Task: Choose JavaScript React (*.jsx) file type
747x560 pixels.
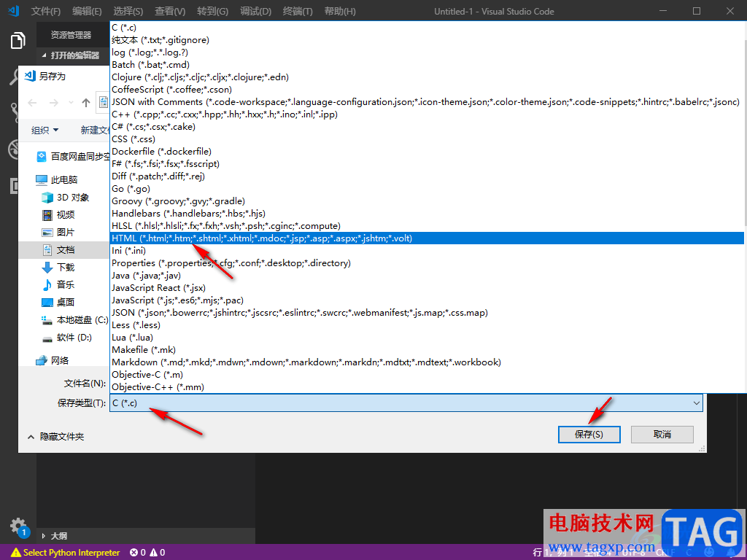Action: pos(427,287)
